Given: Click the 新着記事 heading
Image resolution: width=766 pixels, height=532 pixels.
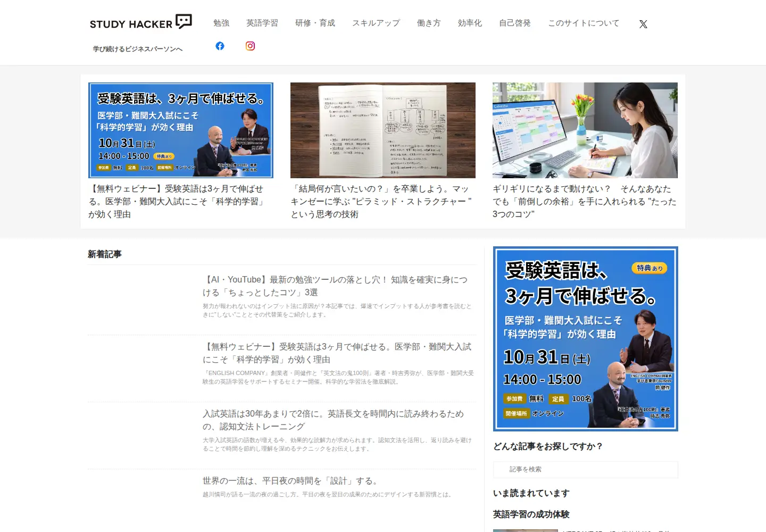Looking at the screenshot, I should 105,254.
